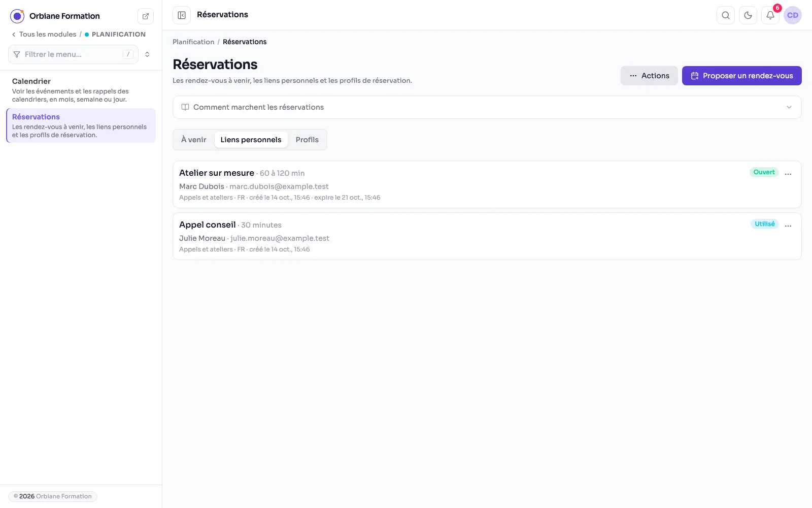
Task: Click the chevron of the help panel
Action: [x=789, y=107]
